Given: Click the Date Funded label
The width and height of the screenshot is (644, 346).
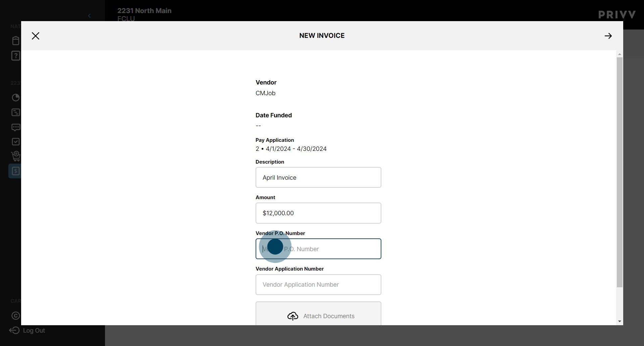Looking at the screenshot, I should click(274, 115).
